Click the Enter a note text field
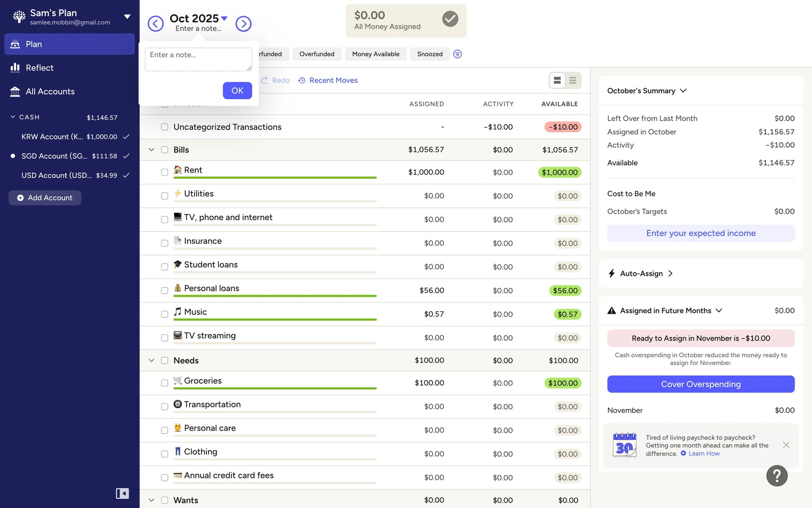 point(198,59)
